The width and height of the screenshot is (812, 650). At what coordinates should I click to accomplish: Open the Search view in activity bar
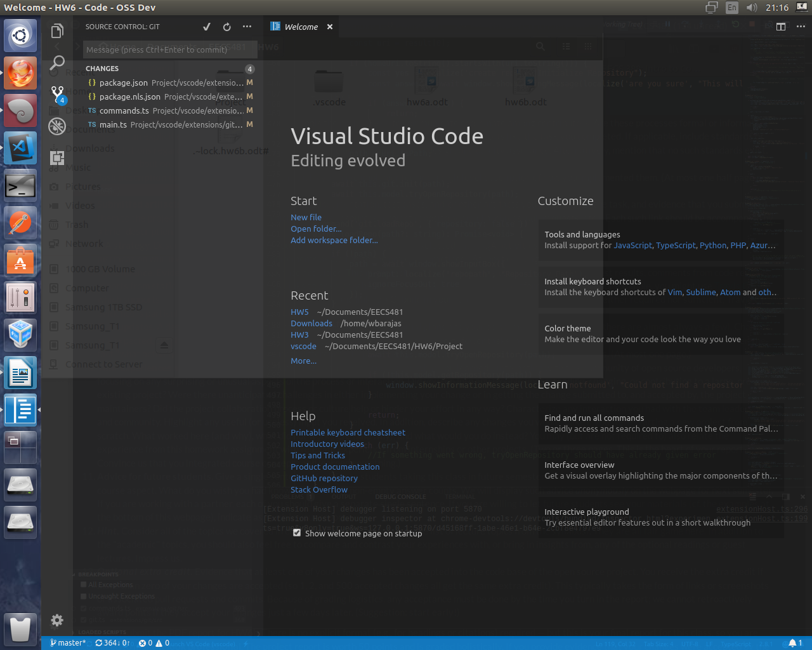[x=57, y=62]
